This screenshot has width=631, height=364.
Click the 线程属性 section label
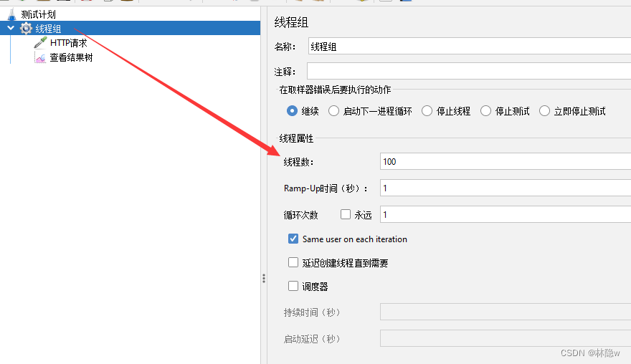(x=296, y=138)
